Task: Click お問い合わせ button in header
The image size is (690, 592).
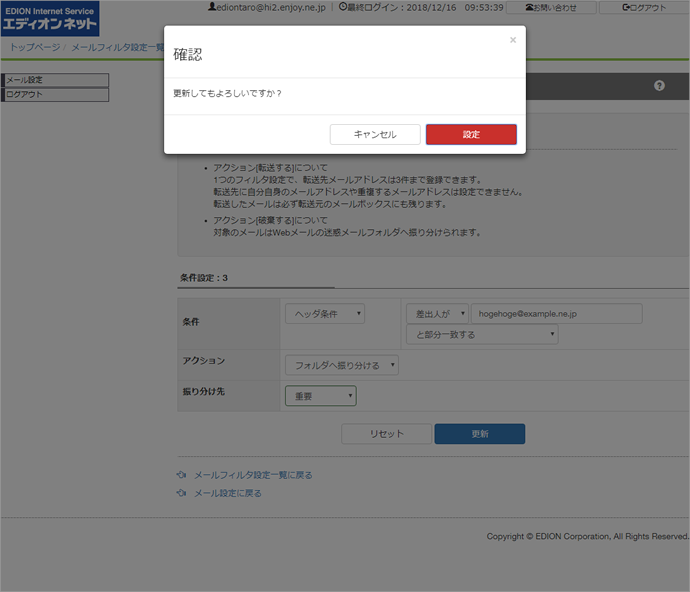Action: [551, 7]
